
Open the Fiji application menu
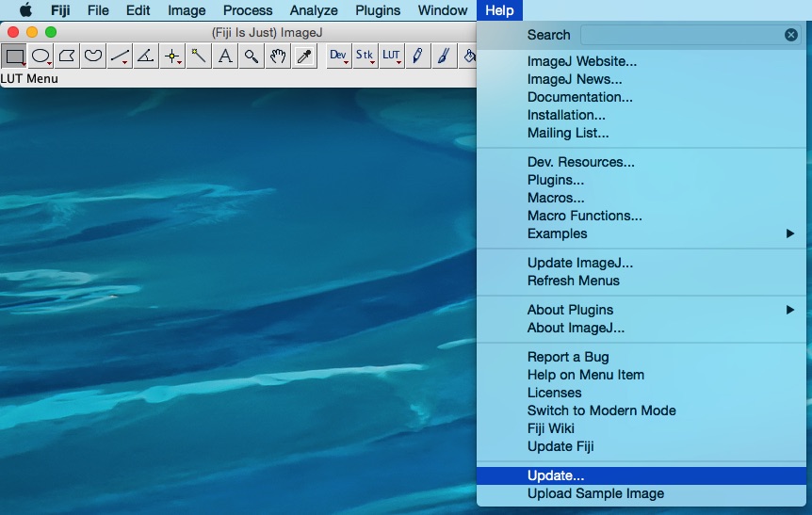60,10
